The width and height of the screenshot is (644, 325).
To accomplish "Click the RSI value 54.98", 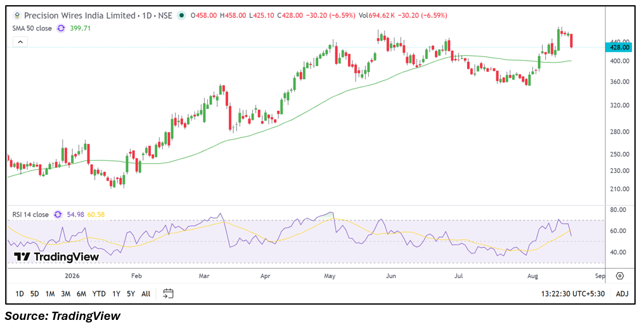I will [x=75, y=215].
